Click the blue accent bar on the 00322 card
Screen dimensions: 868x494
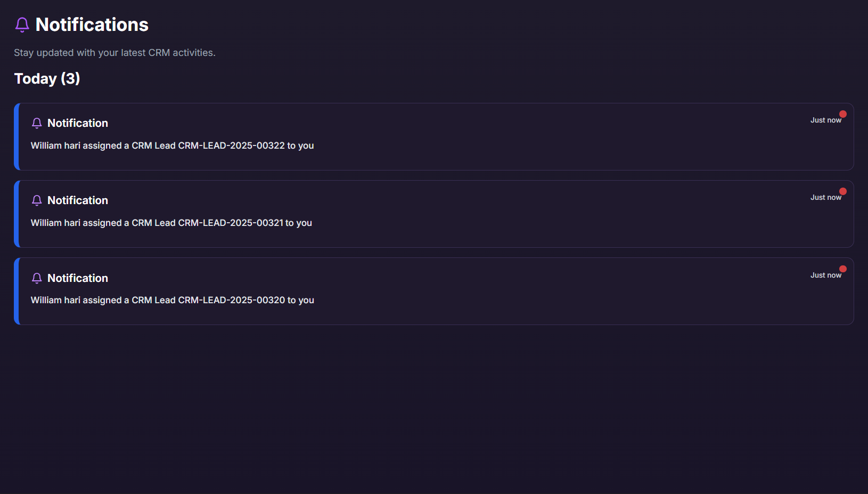17,136
